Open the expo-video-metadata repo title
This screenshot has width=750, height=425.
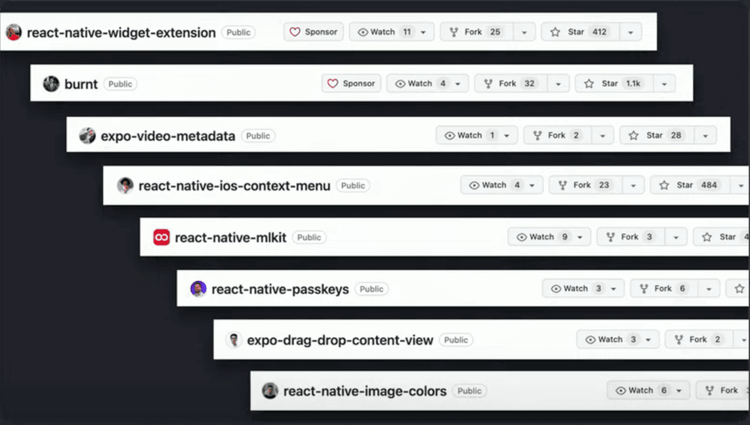[x=168, y=136]
